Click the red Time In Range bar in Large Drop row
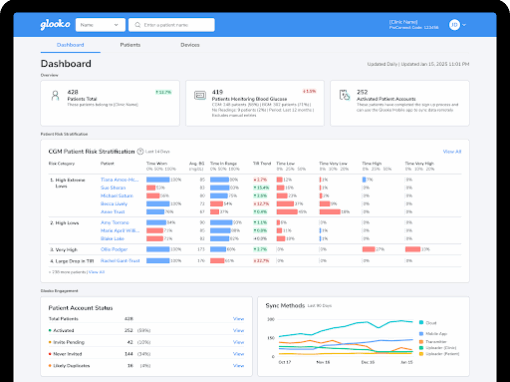This screenshot has height=382, width=510. tap(217, 261)
